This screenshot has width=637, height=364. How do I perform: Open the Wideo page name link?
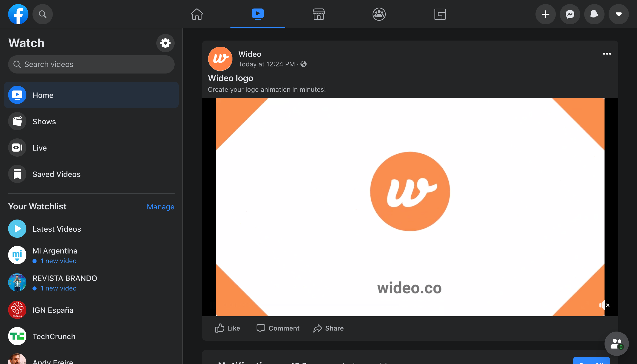click(x=250, y=54)
